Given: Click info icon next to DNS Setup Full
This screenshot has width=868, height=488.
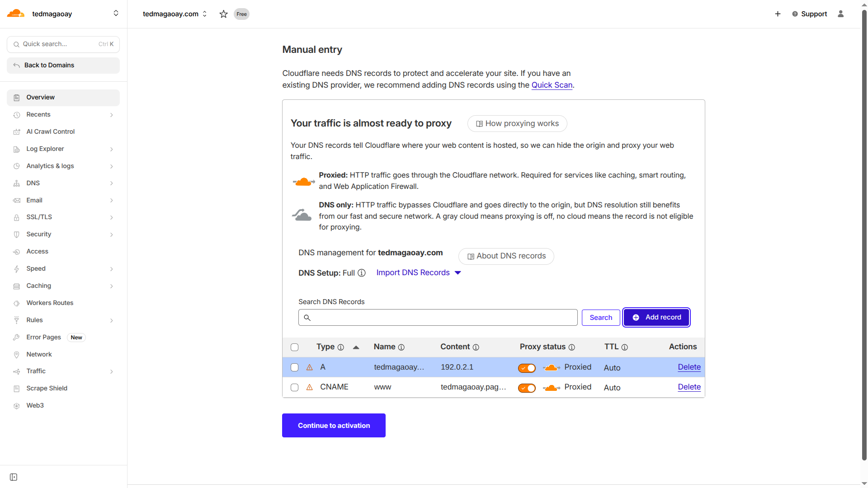Looking at the screenshot, I should click(362, 273).
